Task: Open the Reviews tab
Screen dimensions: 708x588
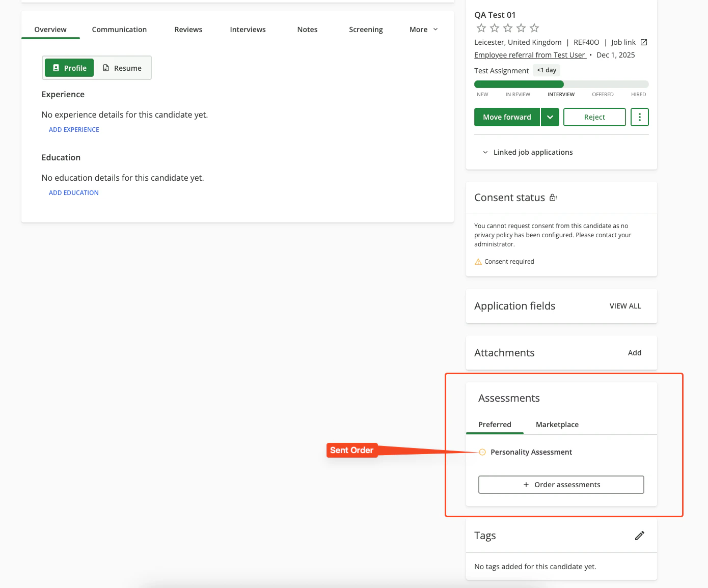Action: coord(188,30)
